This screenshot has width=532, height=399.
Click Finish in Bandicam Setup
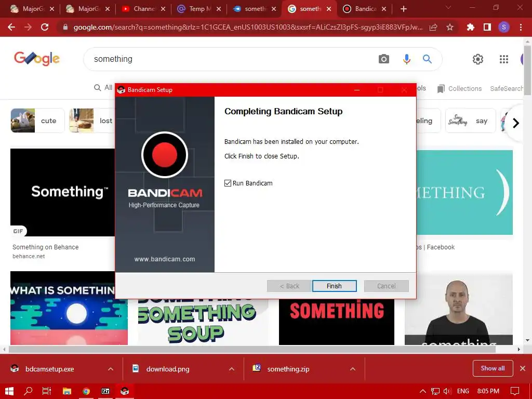pyautogui.click(x=334, y=286)
